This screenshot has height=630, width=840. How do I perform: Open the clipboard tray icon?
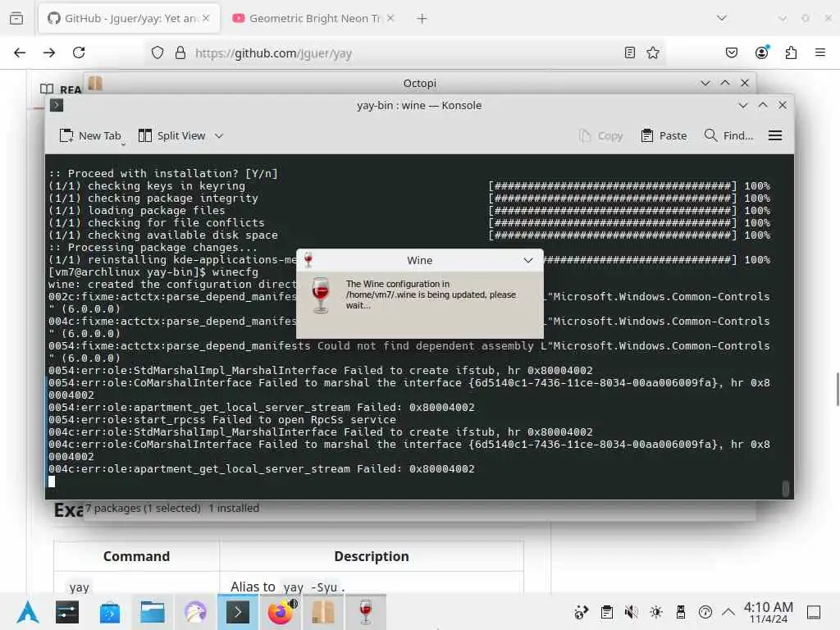[x=606, y=612]
